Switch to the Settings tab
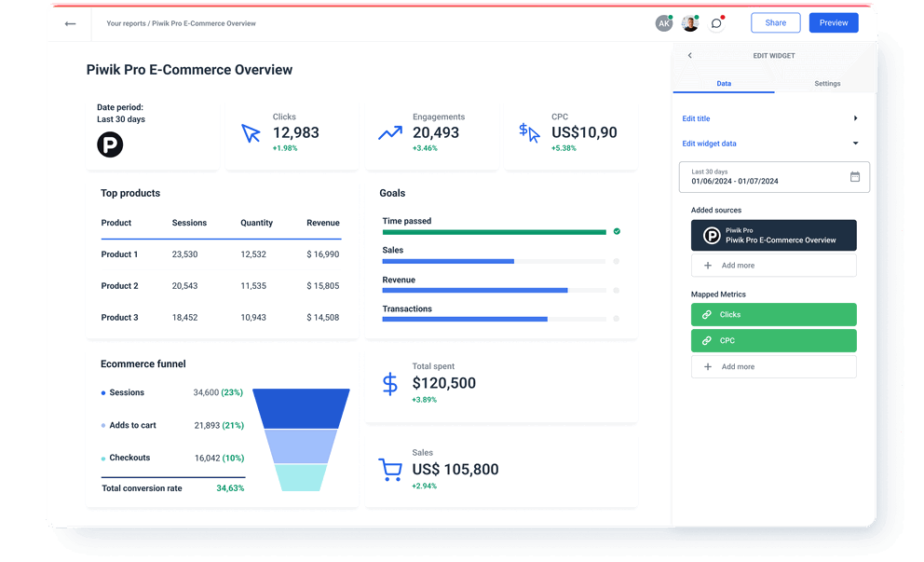 click(827, 83)
